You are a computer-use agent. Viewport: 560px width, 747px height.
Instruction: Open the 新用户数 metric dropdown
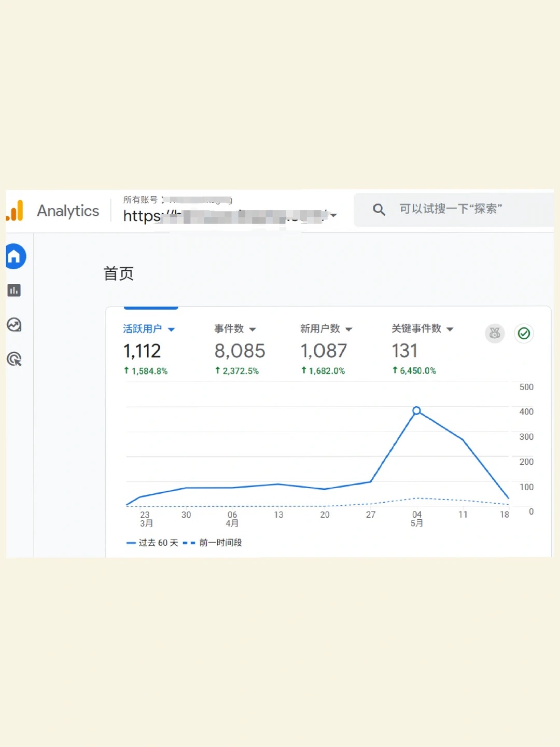point(349,329)
